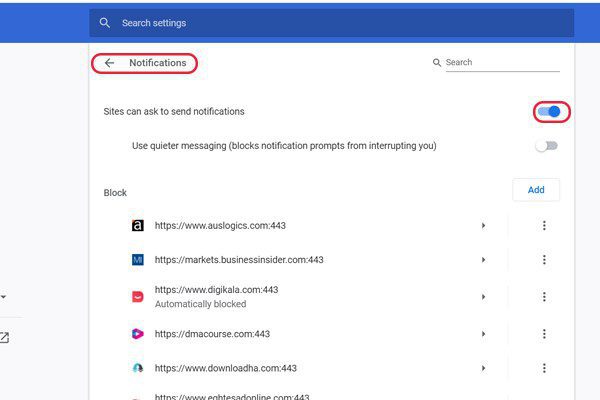Click the magnifier icon next to site Search

tap(437, 62)
